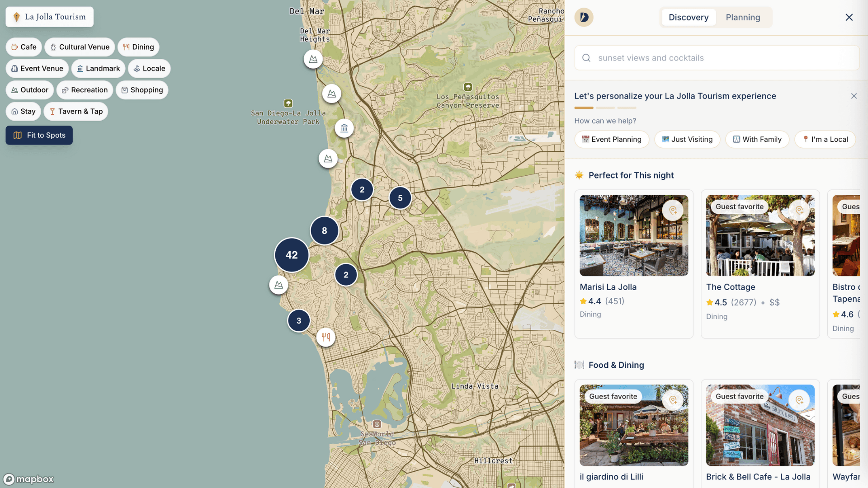Open the cluster marked 5 on the map
This screenshot has height=488, width=868.
(x=400, y=197)
